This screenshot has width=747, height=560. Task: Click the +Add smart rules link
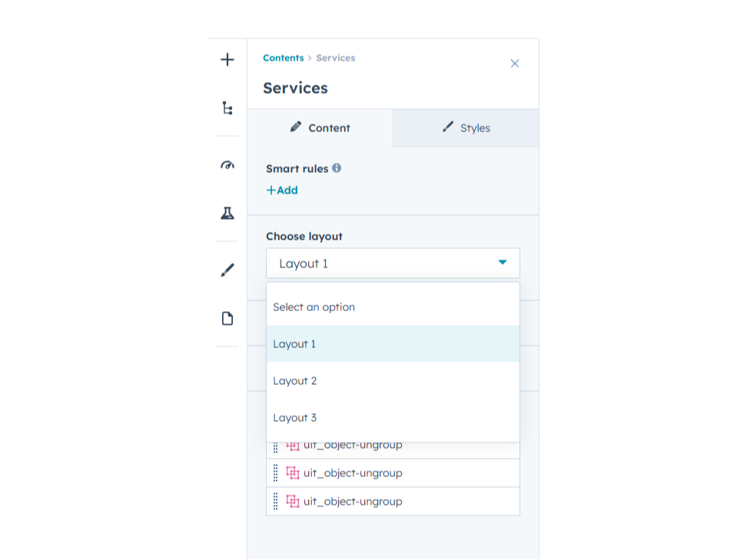click(x=282, y=191)
